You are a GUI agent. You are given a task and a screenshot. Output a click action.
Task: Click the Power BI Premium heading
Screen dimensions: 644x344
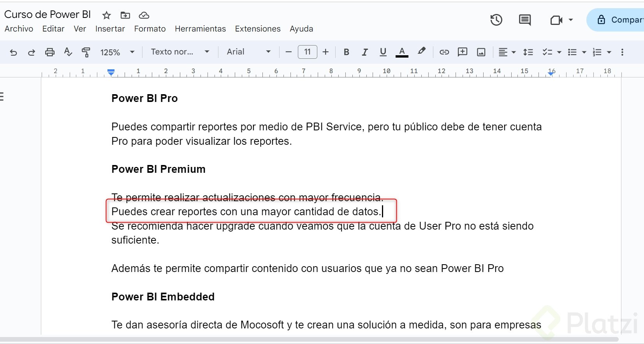pyautogui.click(x=158, y=169)
